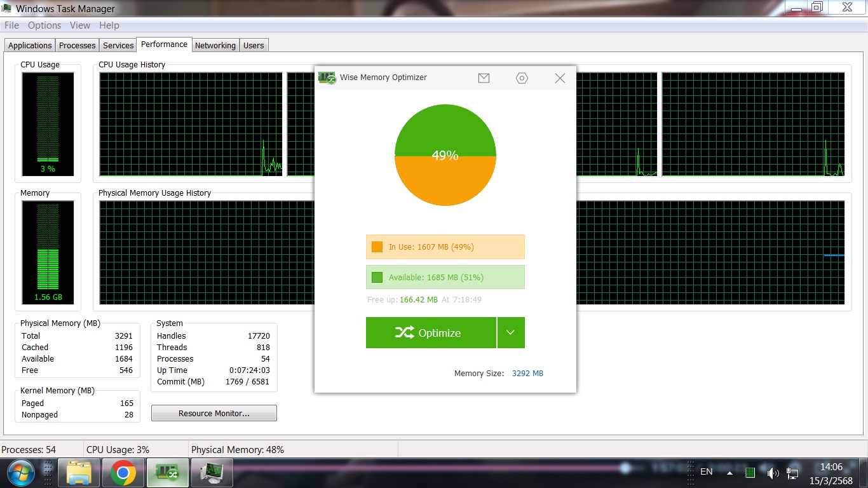Click the Task Manager taskbar icon
Screen dimensions: 868x488
pos(212,473)
